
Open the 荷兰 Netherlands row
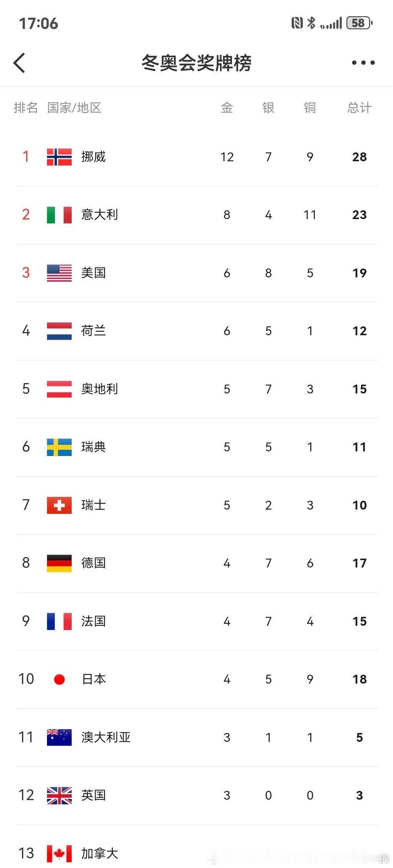pos(196,331)
